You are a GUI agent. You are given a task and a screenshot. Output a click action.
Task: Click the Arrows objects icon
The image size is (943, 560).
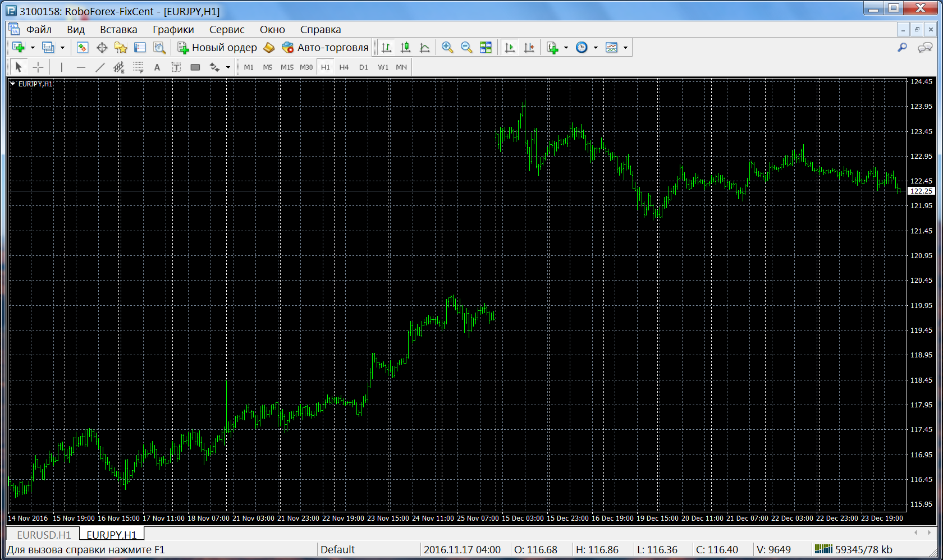pyautogui.click(x=214, y=67)
